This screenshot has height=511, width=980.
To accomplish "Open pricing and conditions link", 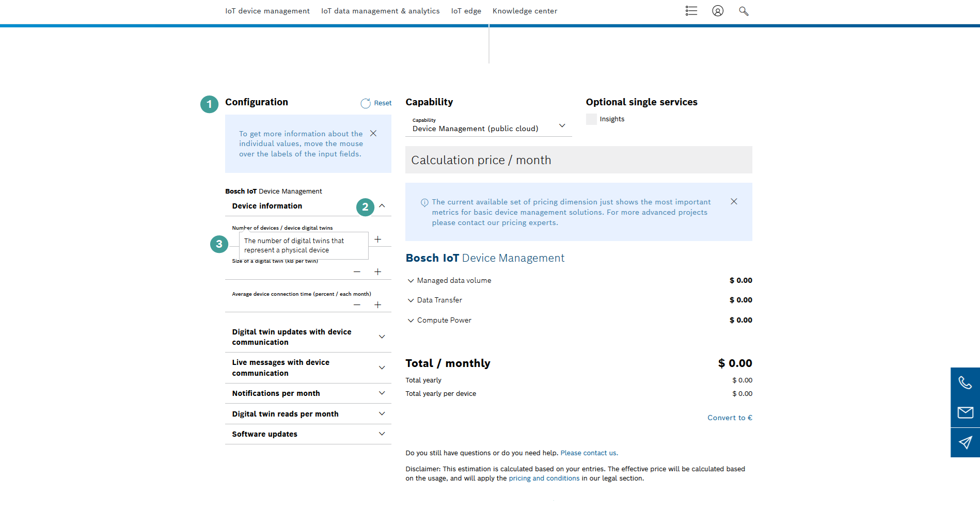I will tap(544, 478).
